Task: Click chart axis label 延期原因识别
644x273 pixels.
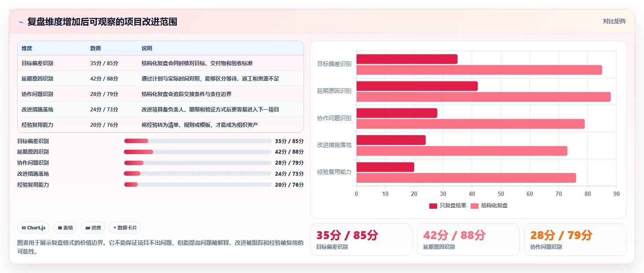Action: click(x=334, y=91)
